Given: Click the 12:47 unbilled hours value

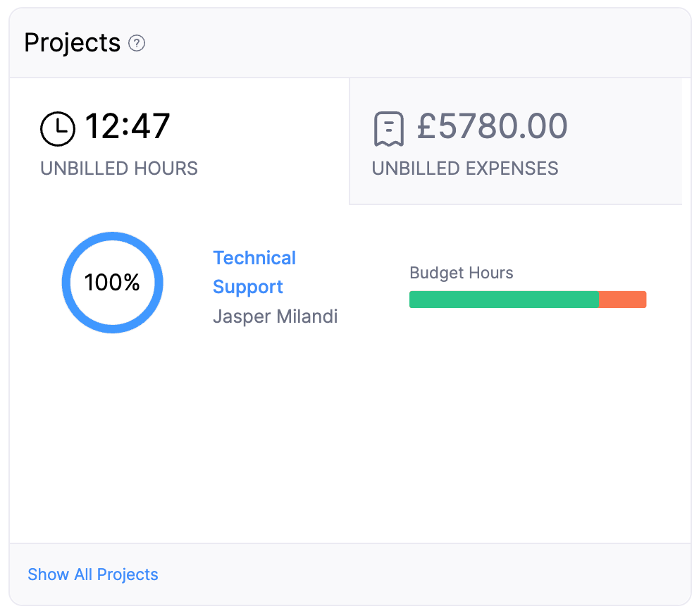Looking at the screenshot, I should [x=129, y=127].
